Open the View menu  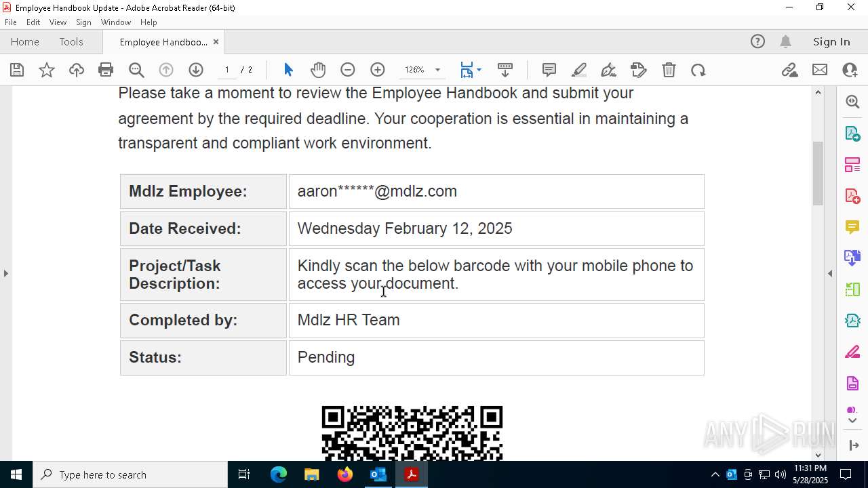point(58,22)
